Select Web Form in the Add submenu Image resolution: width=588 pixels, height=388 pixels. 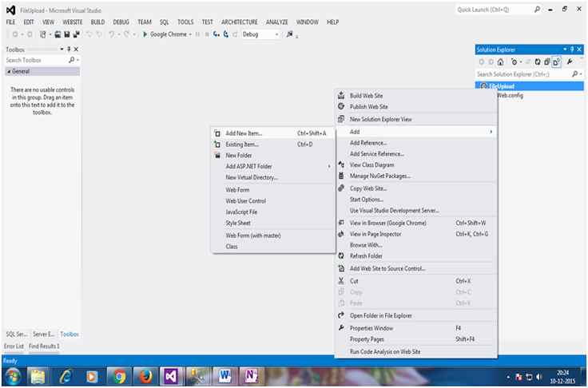[x=272, y=190]
